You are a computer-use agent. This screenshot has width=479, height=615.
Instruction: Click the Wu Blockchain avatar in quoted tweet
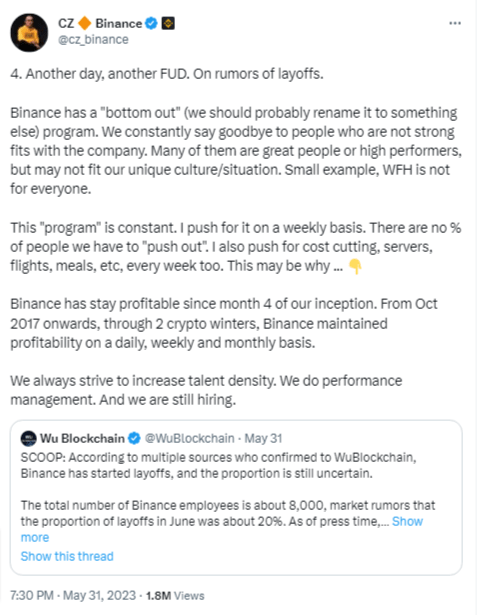tap(29, 438)
